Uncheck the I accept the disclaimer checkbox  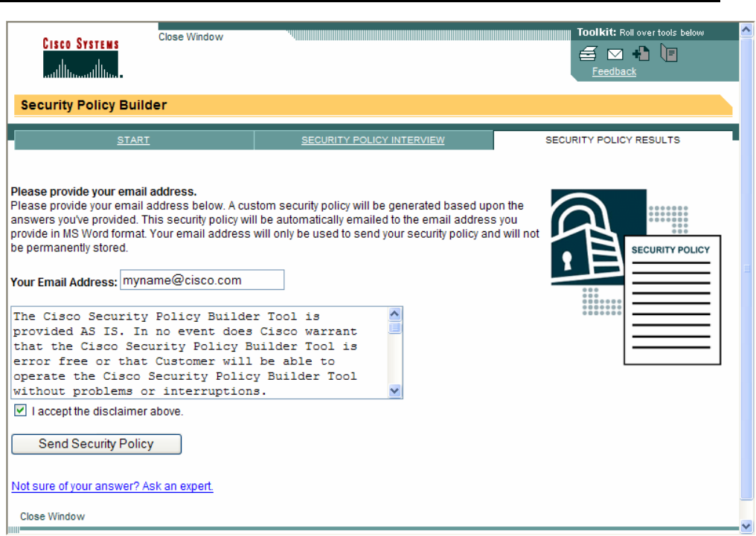tap(20, 410)
